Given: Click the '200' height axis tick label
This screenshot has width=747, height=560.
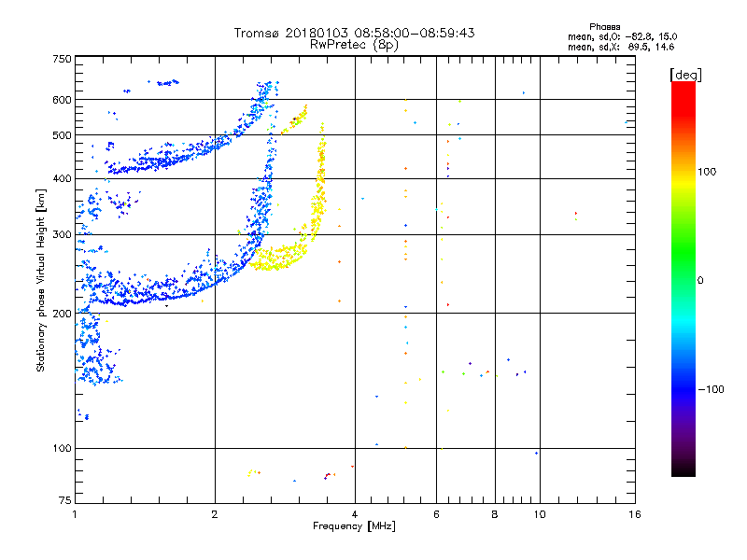Looking at the screenshot, I should [62, 314].
